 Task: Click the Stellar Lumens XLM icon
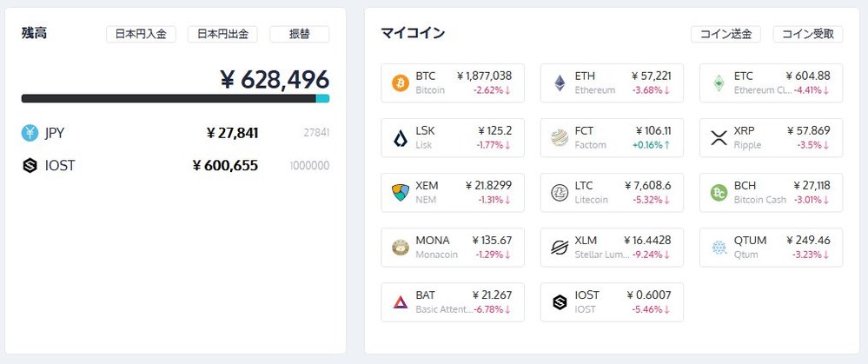tap(560, 247)
